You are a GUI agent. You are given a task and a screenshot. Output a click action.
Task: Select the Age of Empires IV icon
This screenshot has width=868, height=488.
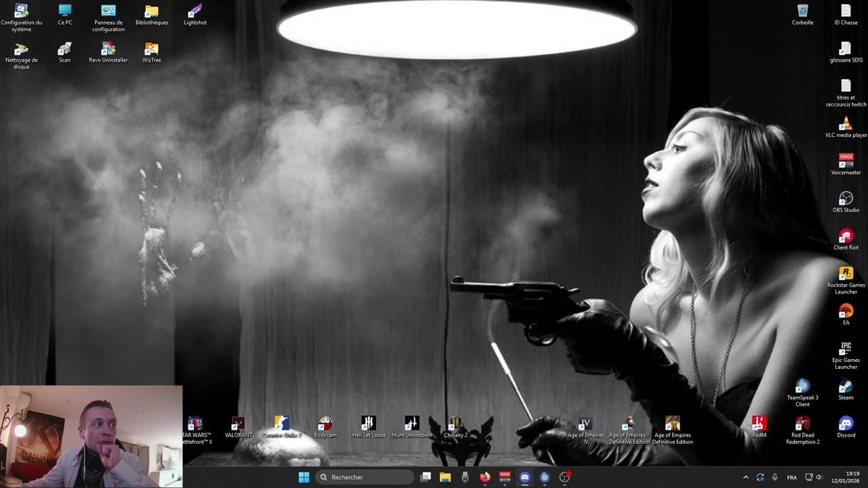585,430
